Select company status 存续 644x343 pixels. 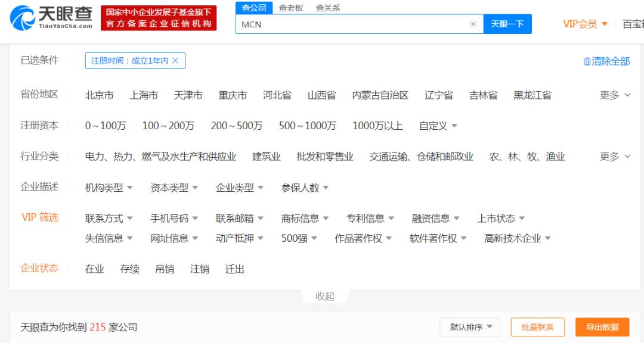(130, 269)
